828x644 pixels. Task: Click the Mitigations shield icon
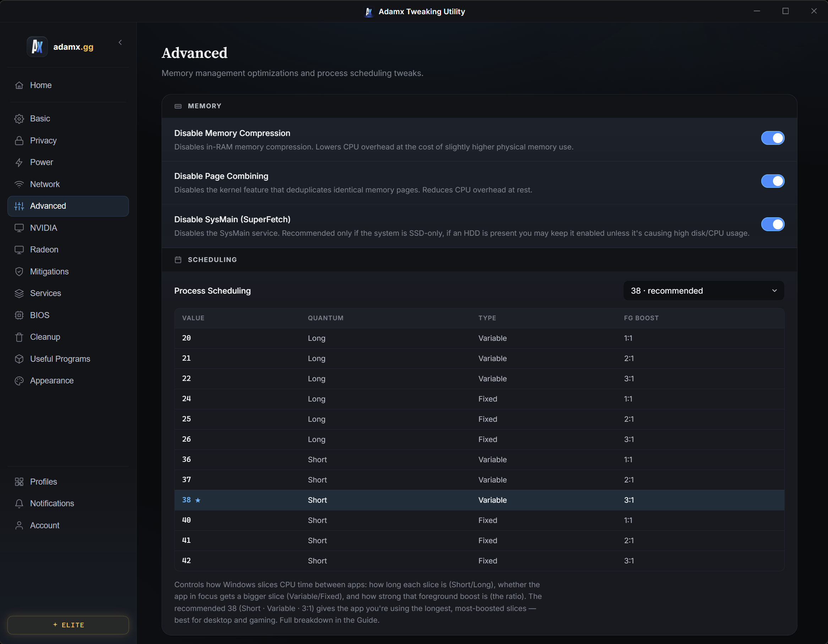click(19, 271)
